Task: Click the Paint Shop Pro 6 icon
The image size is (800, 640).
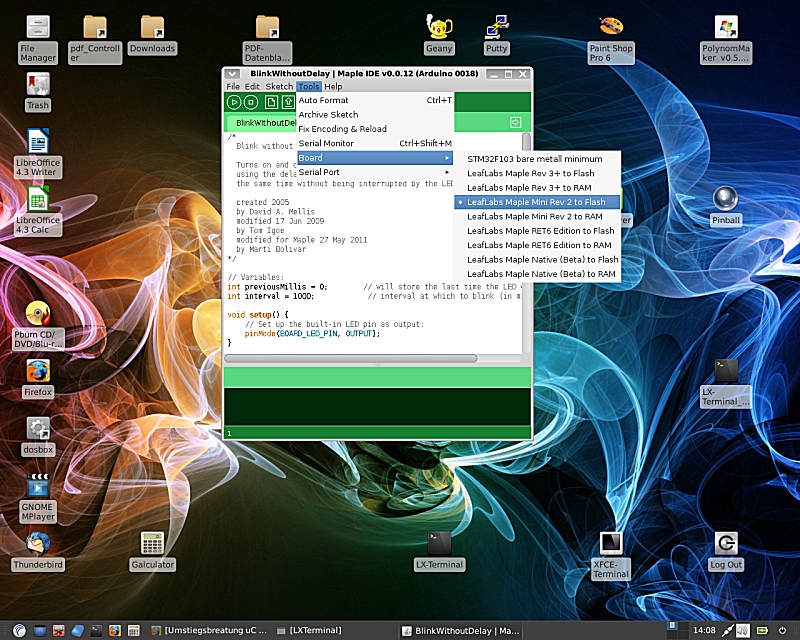Action: (x=611, y=39)
